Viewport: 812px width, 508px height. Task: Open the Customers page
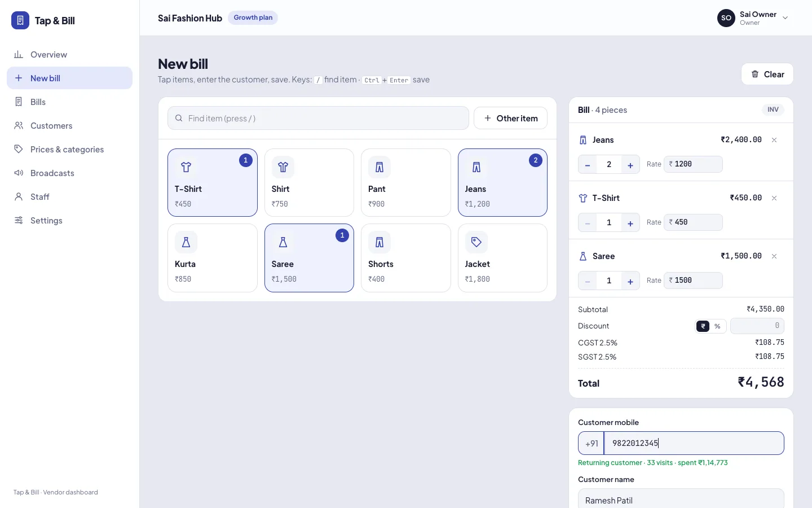70,125
